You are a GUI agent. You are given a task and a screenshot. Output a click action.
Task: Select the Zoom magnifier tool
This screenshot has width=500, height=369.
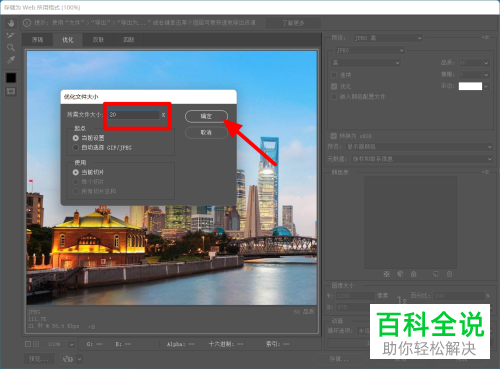pos(11,47)
